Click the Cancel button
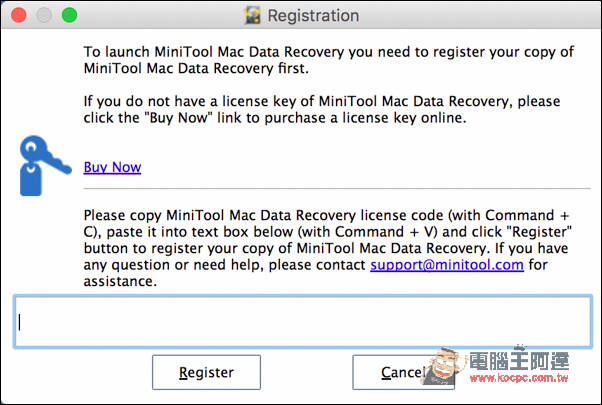The height and width of the screenshot is (405, 602). coord(404,372)
